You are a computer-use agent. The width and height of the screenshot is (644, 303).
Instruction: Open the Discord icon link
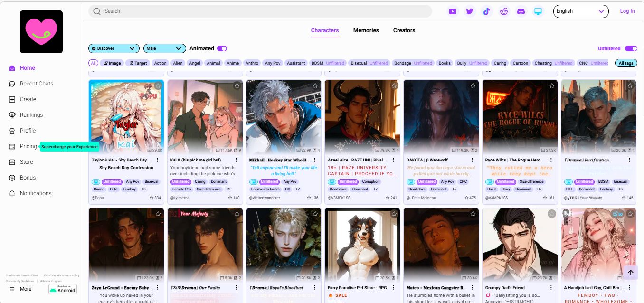tap(521, 11)
